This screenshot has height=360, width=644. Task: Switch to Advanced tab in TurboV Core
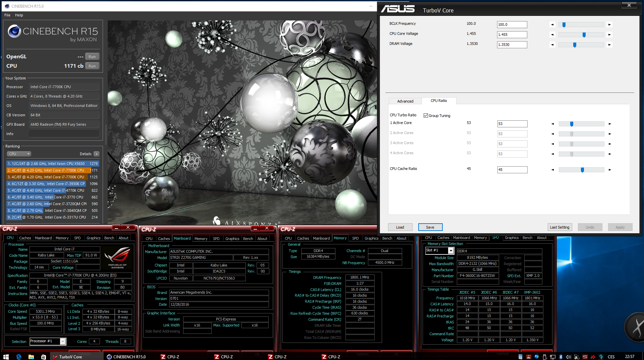pyautogui.click(x=405, y=101)
